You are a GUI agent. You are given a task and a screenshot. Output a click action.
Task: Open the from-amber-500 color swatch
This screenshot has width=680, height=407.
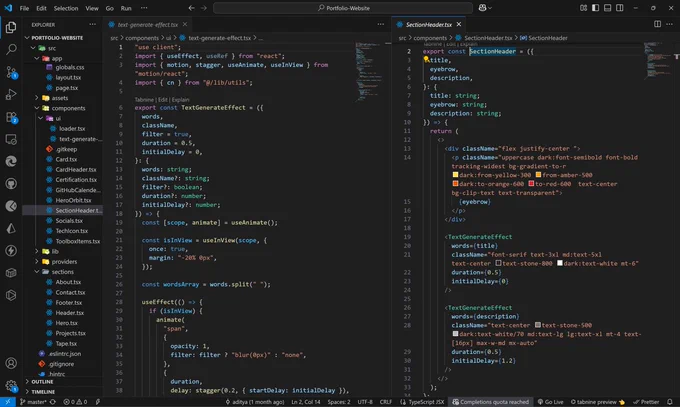pos(538,175)
